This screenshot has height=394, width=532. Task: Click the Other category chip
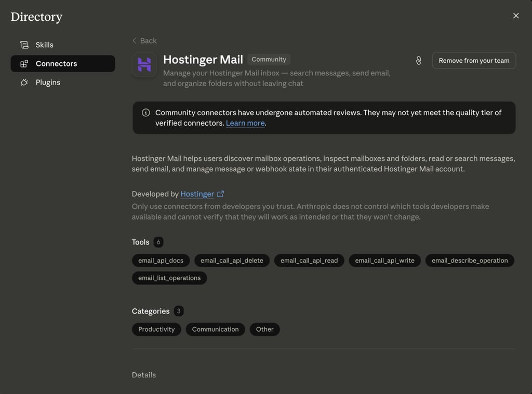click(264, 329)
